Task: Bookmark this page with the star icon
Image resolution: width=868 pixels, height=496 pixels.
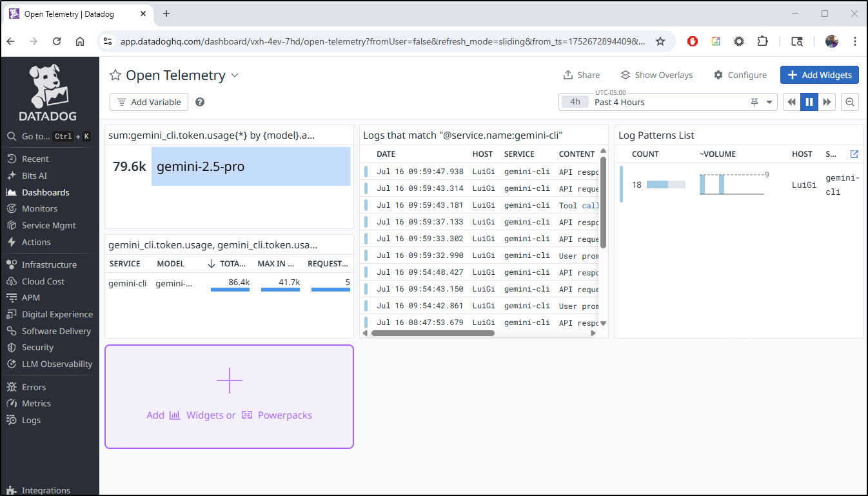Action: click(660, 41)
